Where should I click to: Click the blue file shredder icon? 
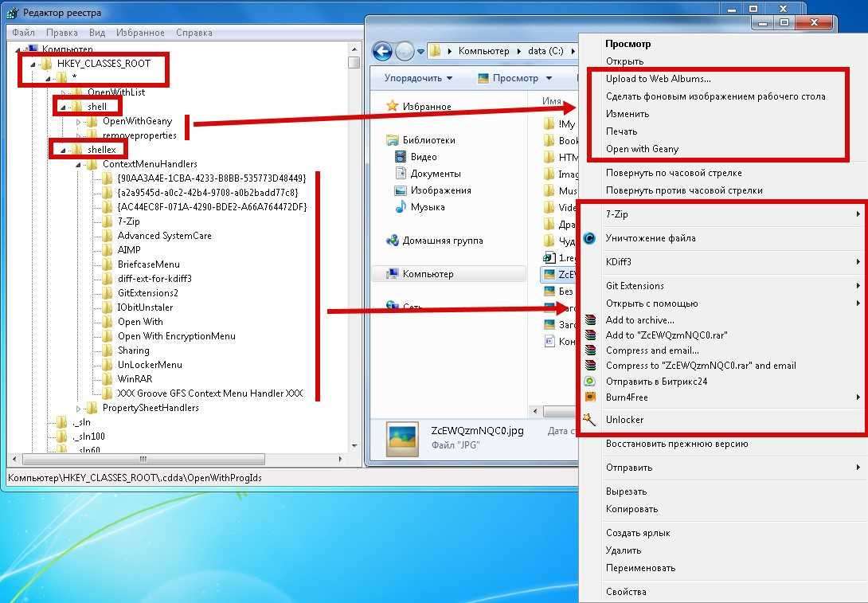(590, 238)
